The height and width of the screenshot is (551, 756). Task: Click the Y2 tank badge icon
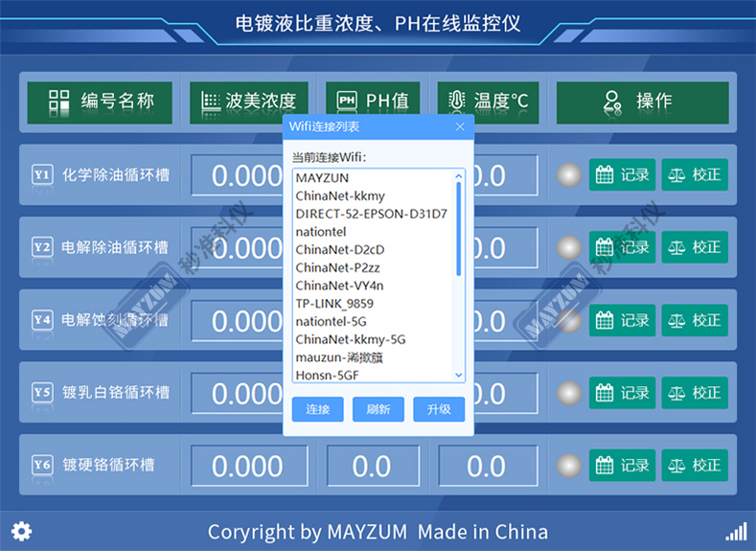point(41,247)
